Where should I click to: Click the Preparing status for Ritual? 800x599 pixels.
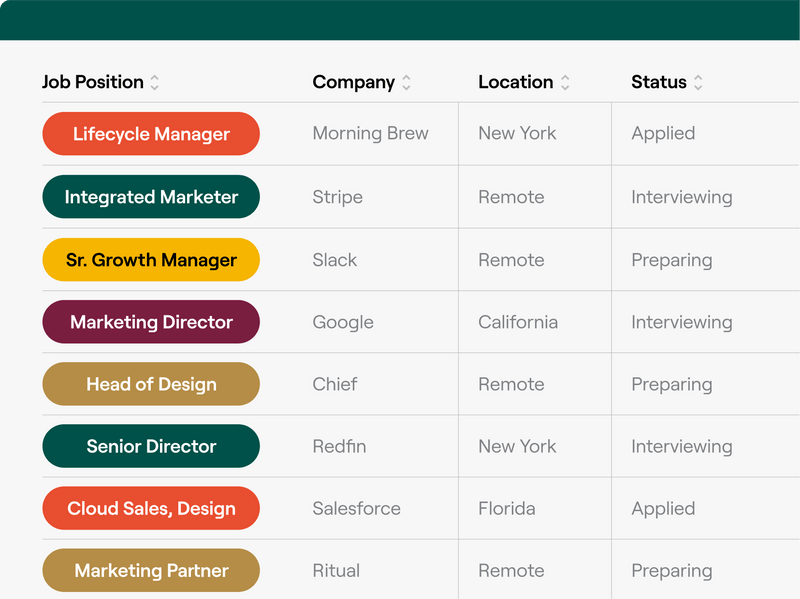(671, 570)
